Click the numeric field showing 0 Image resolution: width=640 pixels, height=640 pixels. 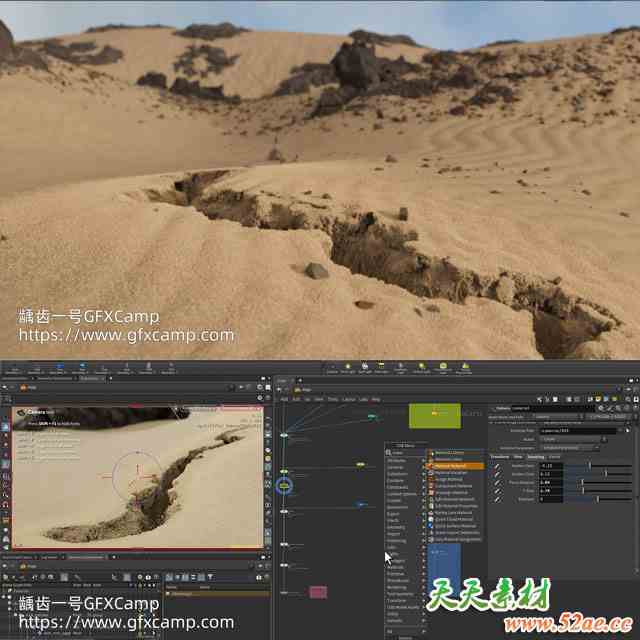click(x=551, y=499)
